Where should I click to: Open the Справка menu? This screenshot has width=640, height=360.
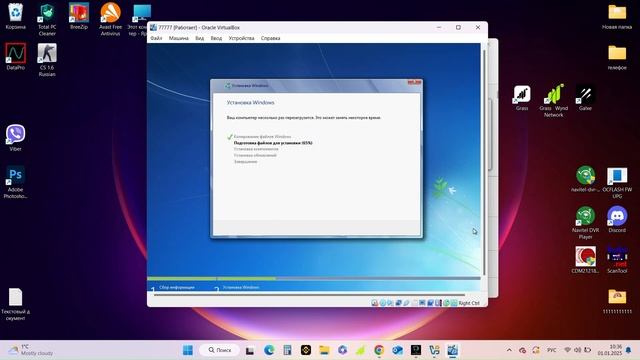tap(270, 38)
